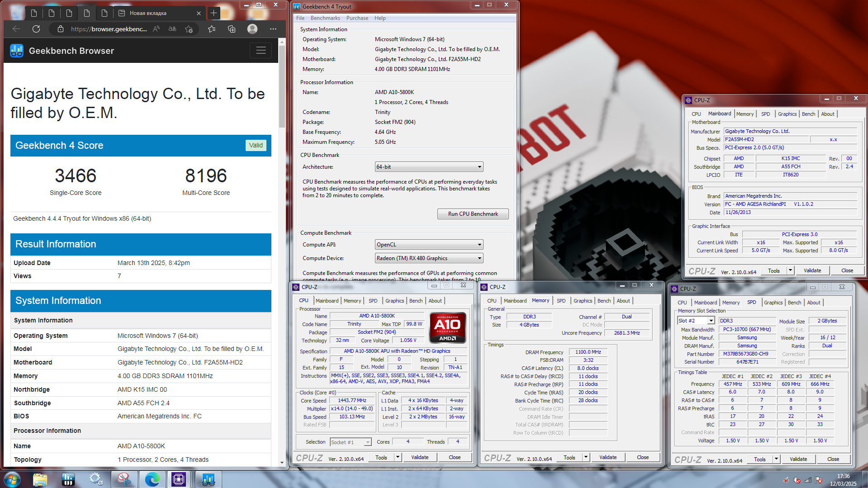Switch to About tab in CPU-Z SPD window
Viewport: 868px width, 488px height.
(x=813, y=303)
